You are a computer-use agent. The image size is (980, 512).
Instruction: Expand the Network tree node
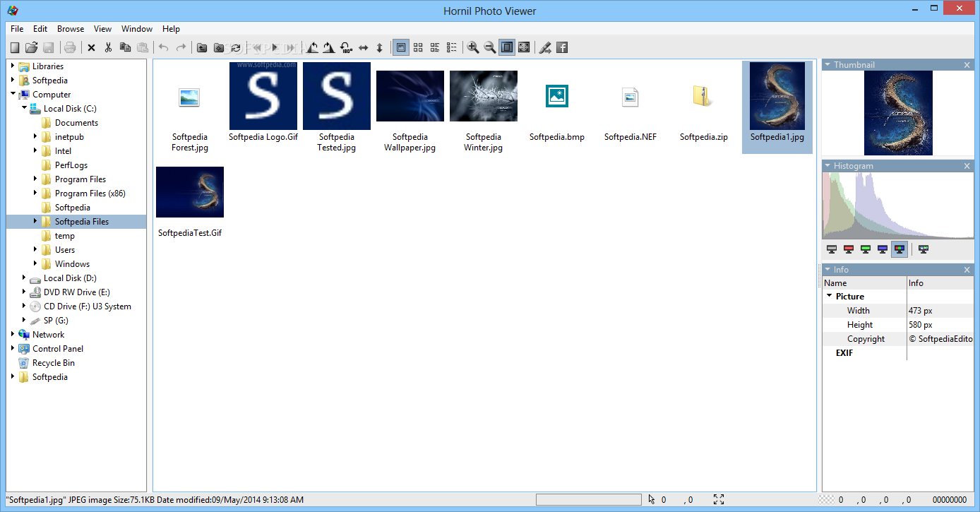13,334
